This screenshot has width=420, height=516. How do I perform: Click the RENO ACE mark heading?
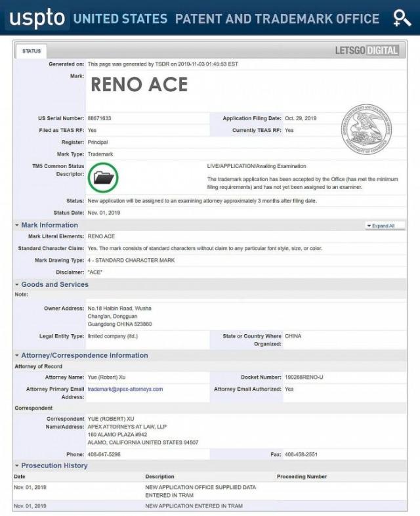tap(138, 85)
